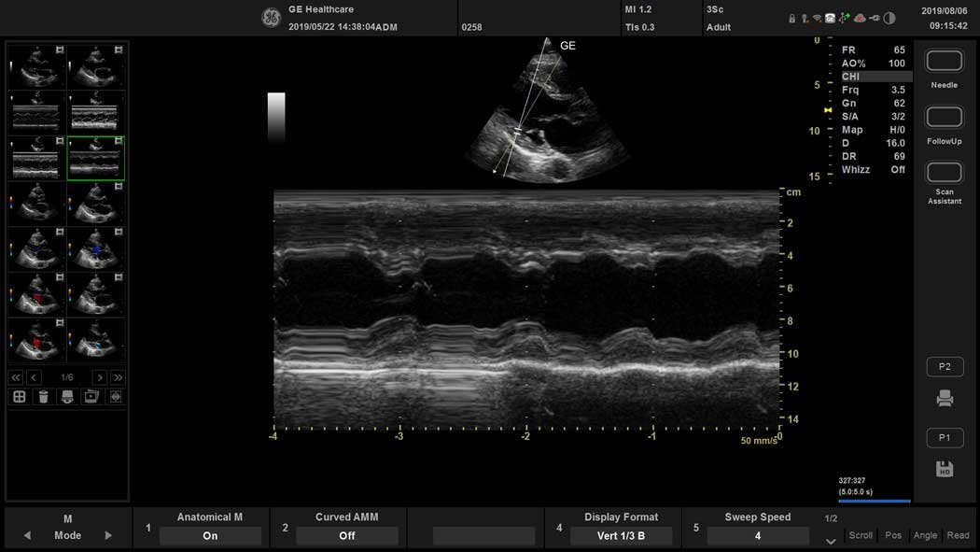Expand next control page chevron 1/2
The image size is (980, 552).
831,541
